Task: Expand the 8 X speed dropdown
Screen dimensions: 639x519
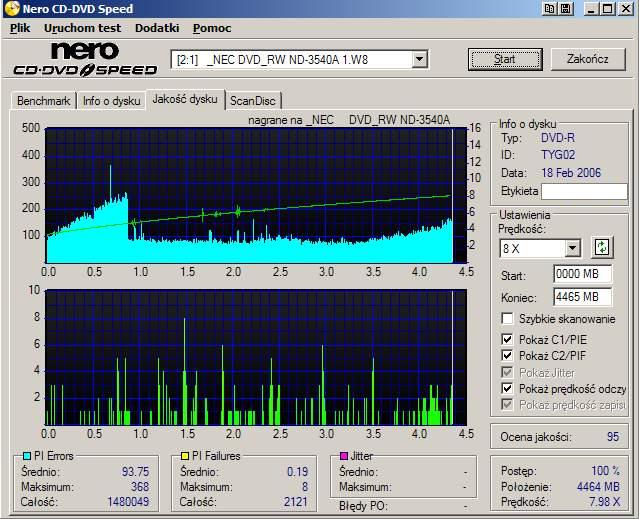Action: (x=572, y=248)
